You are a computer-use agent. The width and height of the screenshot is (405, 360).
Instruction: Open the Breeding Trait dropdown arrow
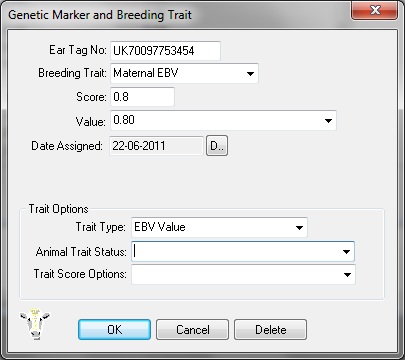(250, 74)
